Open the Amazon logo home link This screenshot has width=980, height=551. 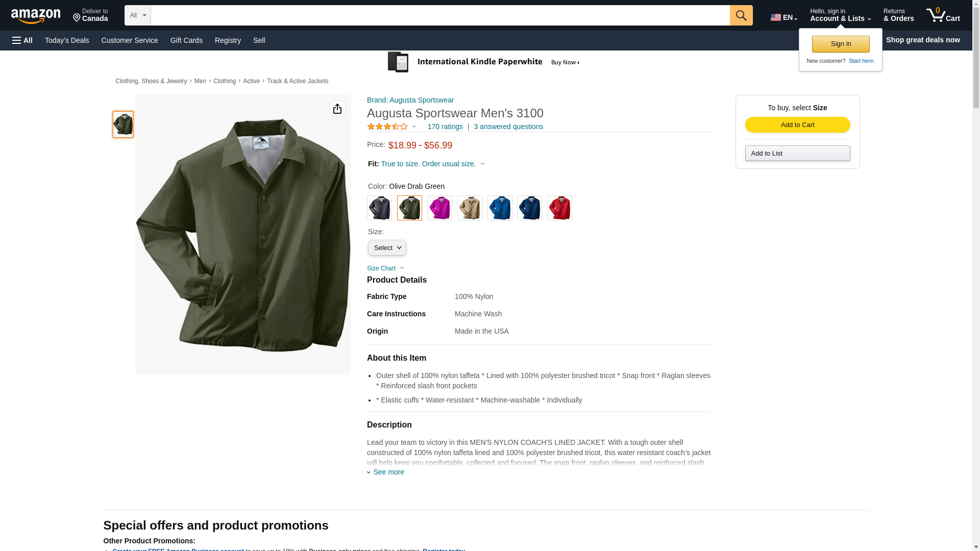[36, 16]
